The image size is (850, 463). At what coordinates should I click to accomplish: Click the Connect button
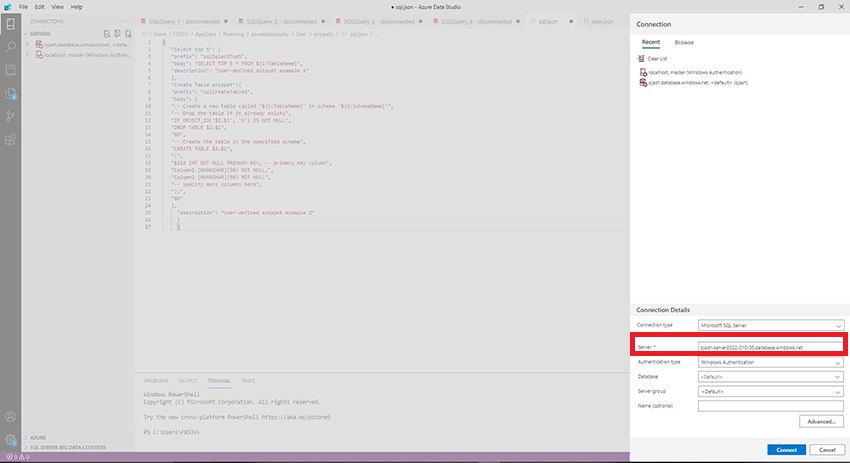coord(786,450)
